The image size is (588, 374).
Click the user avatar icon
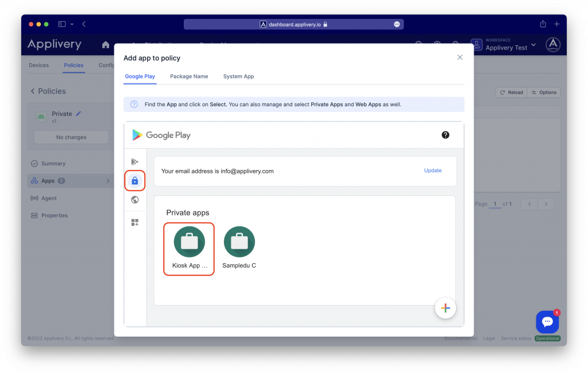point(553,45)
